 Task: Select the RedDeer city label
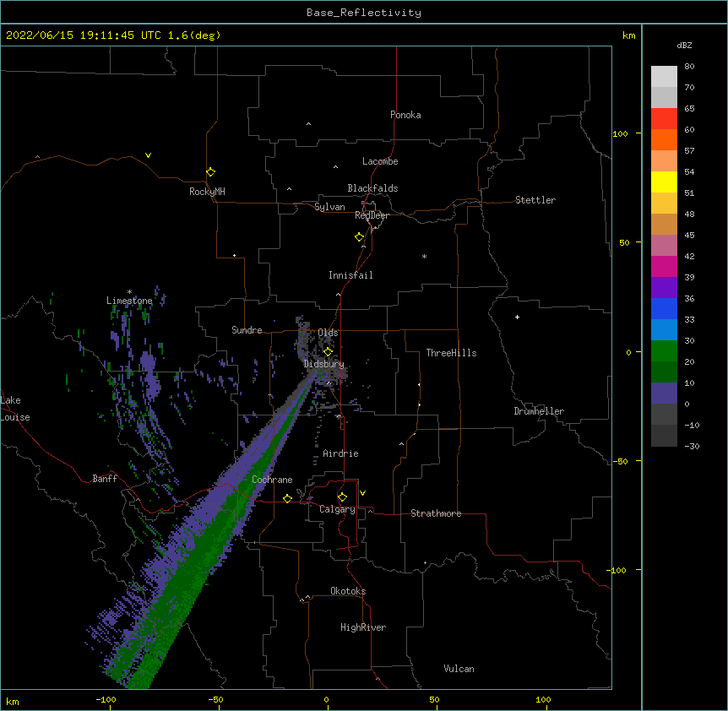coord(372,215)
